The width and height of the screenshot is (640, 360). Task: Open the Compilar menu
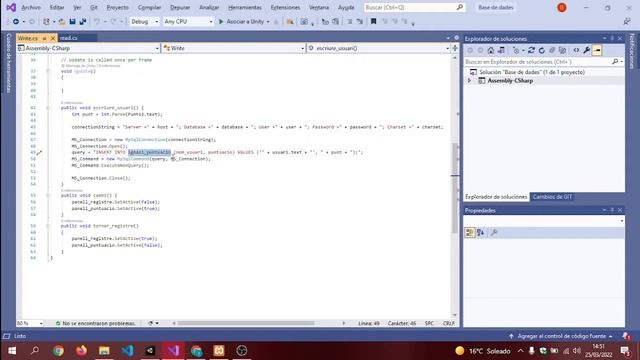(x=149, y=7)
